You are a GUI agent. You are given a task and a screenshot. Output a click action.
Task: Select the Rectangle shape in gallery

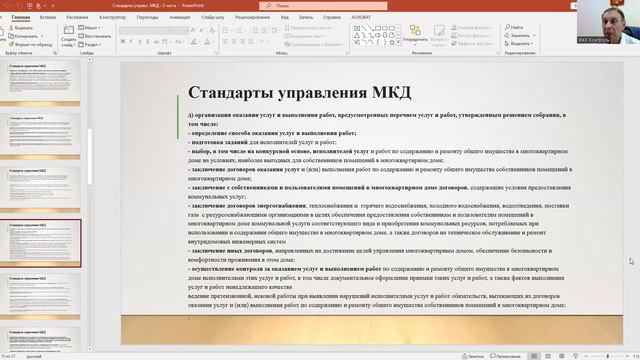point(378,28)
